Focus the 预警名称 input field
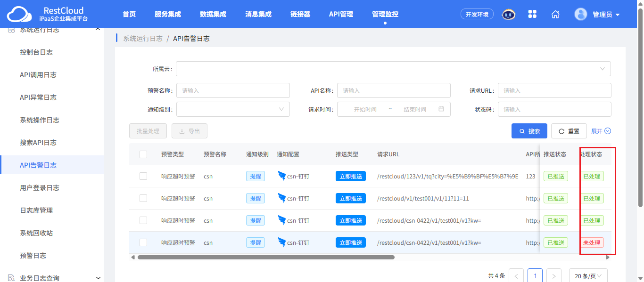 pyautogui.click(x=233, y=90)
